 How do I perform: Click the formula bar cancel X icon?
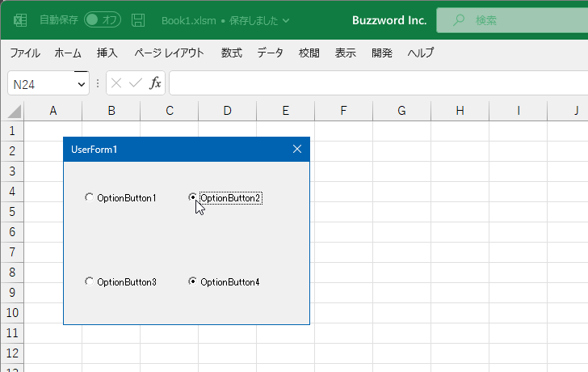(116, 83)
